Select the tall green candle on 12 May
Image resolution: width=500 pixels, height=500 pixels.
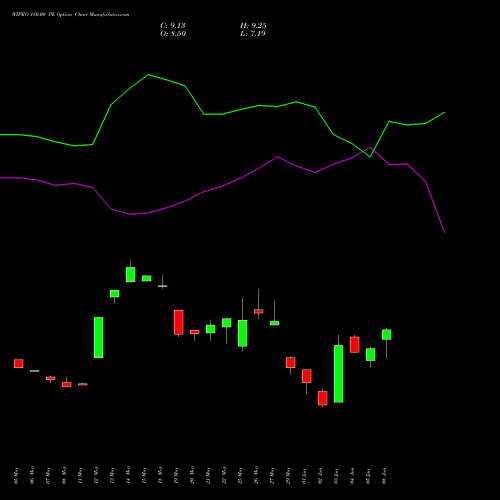(x=99, y=337)
